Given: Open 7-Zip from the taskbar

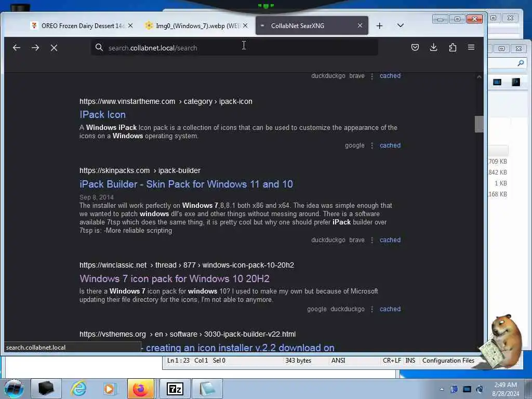Looking at the screenshot, I should [175, 389].
